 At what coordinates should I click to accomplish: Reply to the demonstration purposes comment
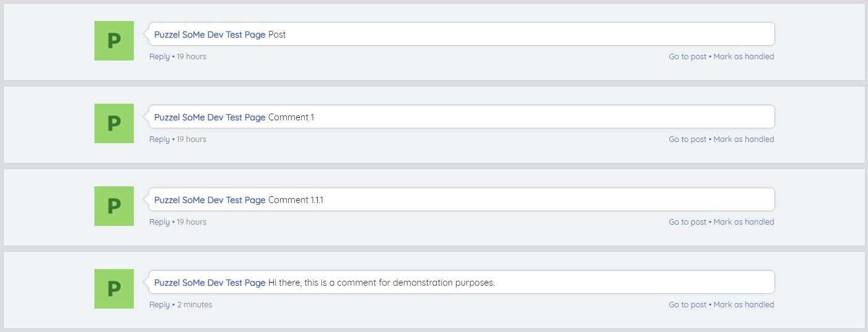tap(159, 305)
